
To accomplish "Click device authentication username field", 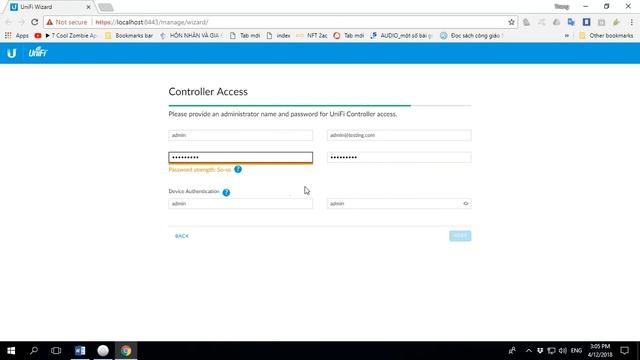I will click(240, 203).
